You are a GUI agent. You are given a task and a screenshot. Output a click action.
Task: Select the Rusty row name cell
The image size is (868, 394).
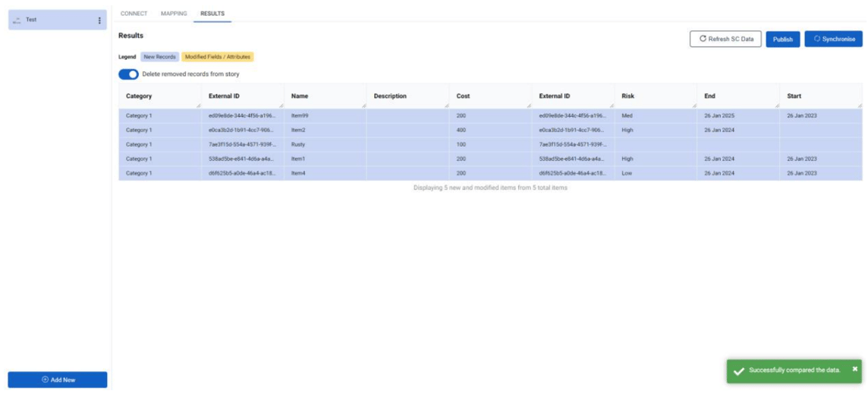click(298, 144)
